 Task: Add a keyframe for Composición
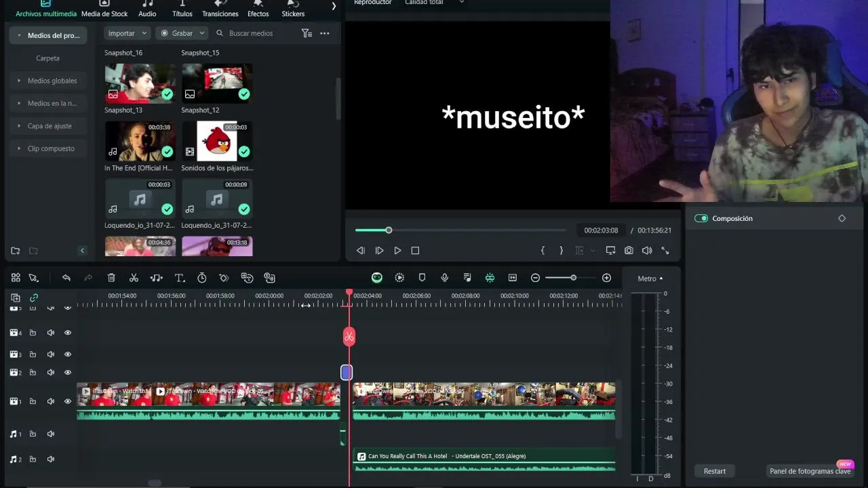[842, 218]
